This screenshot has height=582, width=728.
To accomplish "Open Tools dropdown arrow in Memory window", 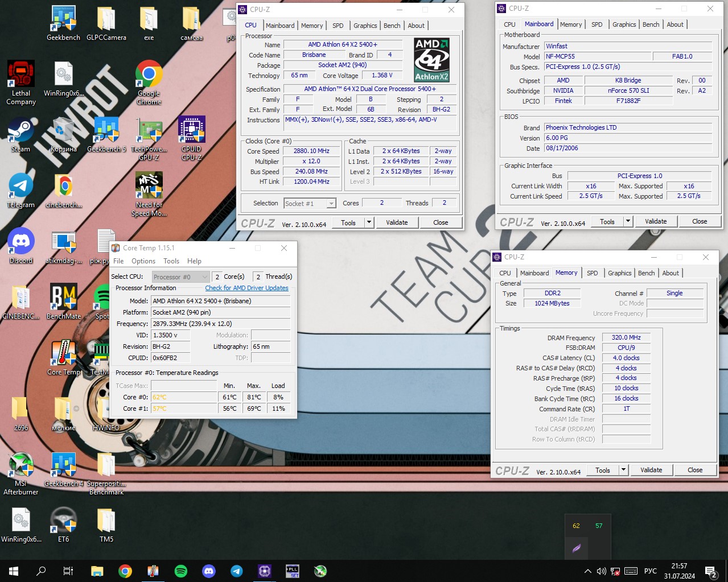I will click(623, 470).
